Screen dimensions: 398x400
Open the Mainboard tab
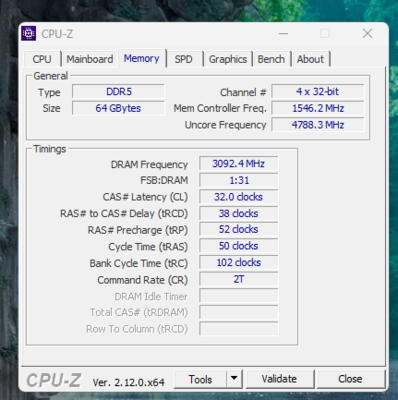(90, 59)
